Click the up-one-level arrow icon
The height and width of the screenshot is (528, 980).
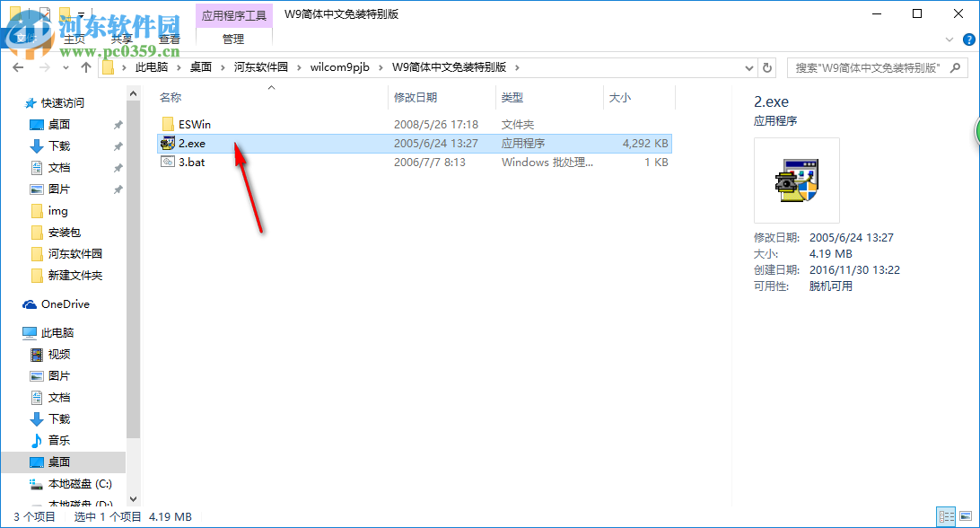click(85, 66)
